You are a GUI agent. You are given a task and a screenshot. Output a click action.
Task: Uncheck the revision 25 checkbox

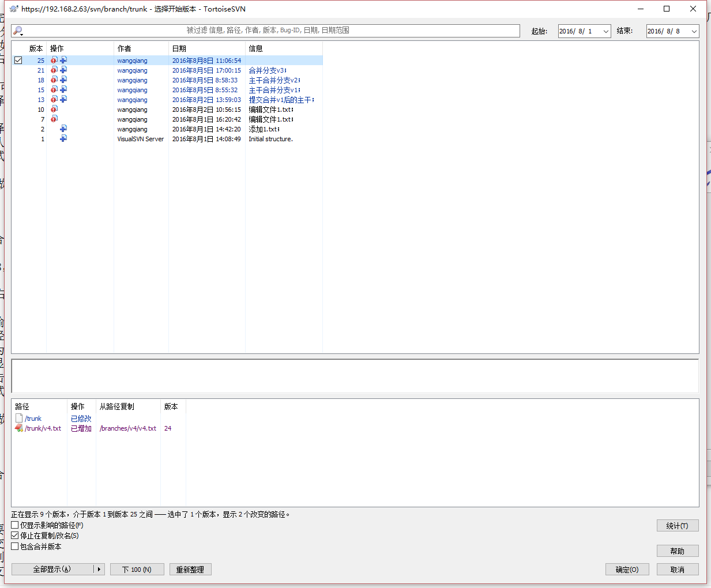click(x=18, y=61)
